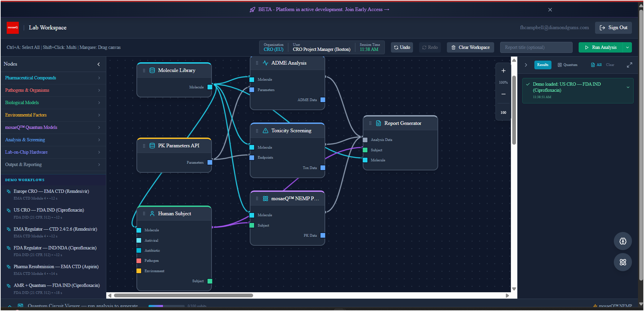The width and height of the screenshot is (644, 311).
Task: Expand the mosaeQ Quantum Models category
Action: click(53, 128)
